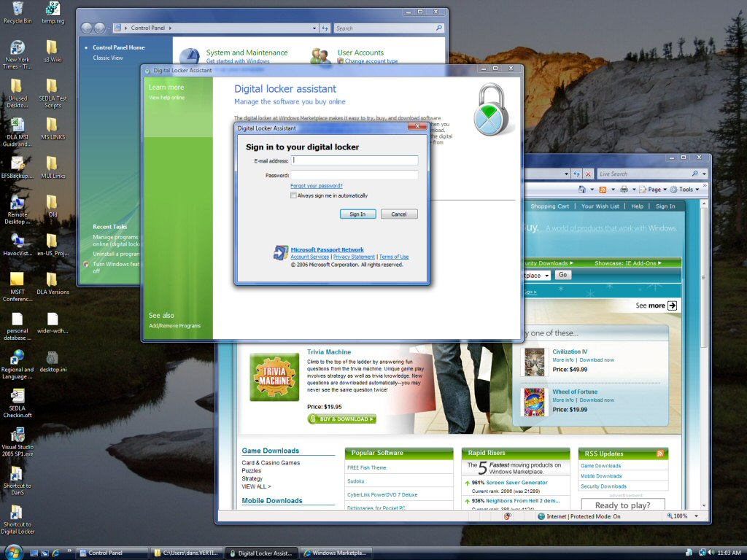Click into the Password field
This screenshot has height=560, width=747.
click(355, 175)
